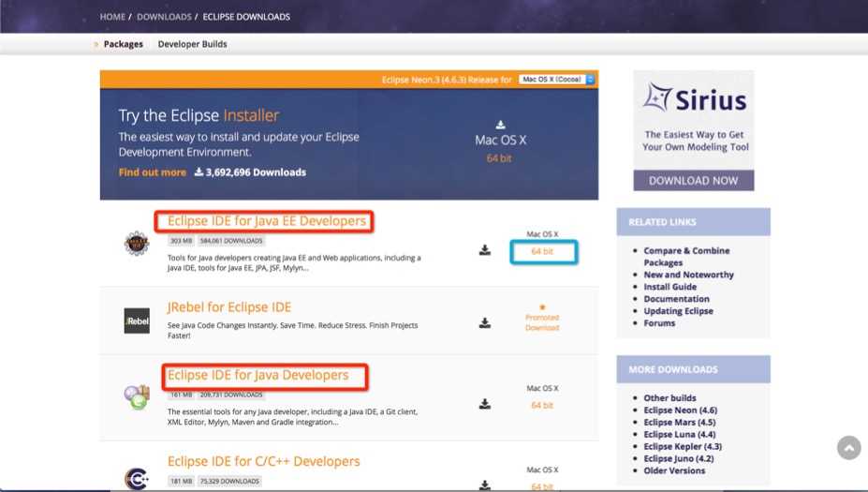868x492 pixels.
Task: Click the Find out more link
Action: pos(153,172)
